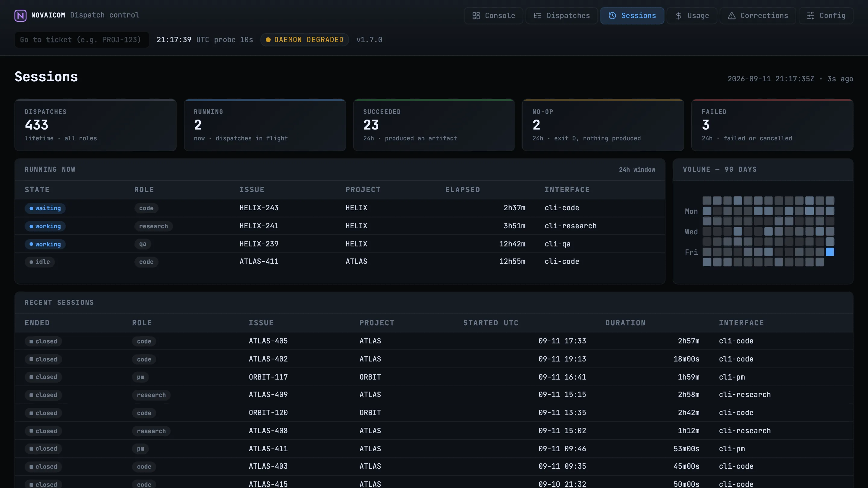Click the Usage dollar icon
Screen dimensions: 868x488
tap(679, 16)
